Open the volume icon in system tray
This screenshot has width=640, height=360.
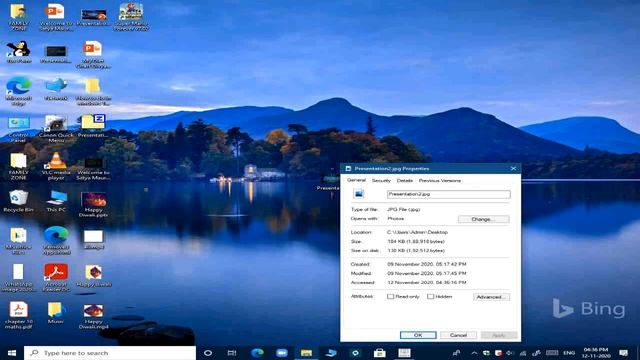pyautogui.click(x=510, y=353)
